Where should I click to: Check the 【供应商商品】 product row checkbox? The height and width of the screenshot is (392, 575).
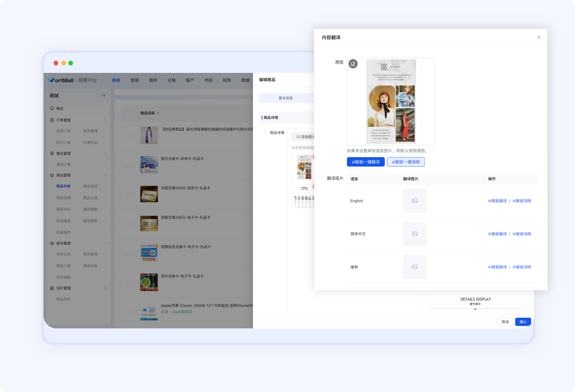coord(128,136)
